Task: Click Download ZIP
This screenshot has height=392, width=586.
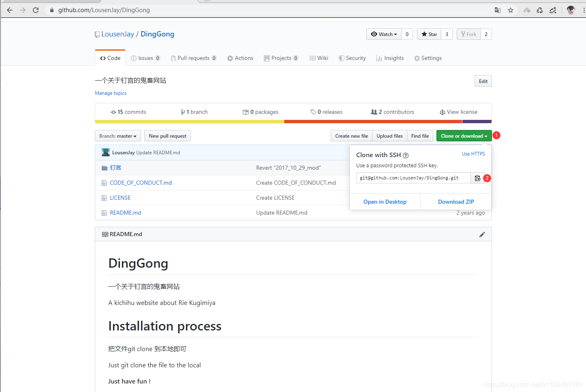Action: point(456,202)
